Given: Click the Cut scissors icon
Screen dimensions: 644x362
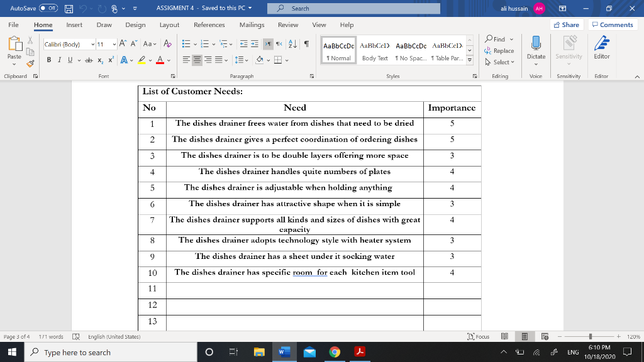Looking at the screenshot, I should point(30,40).
